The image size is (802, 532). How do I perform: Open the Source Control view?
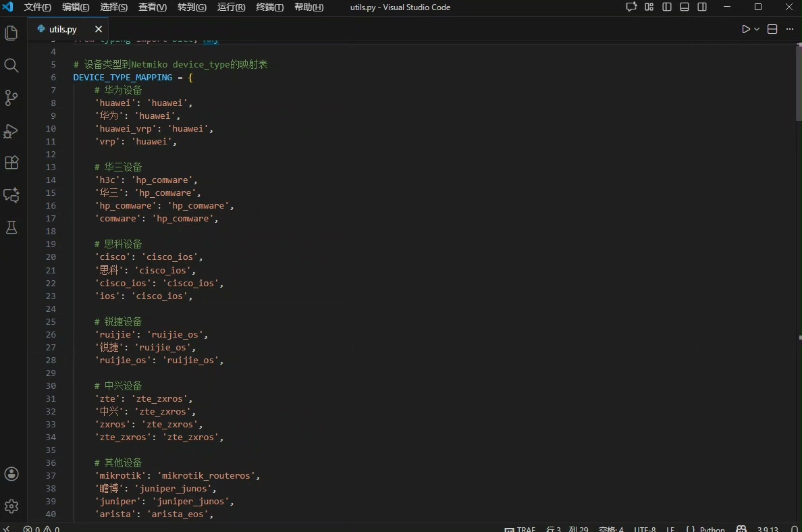[x=11, y=98]
